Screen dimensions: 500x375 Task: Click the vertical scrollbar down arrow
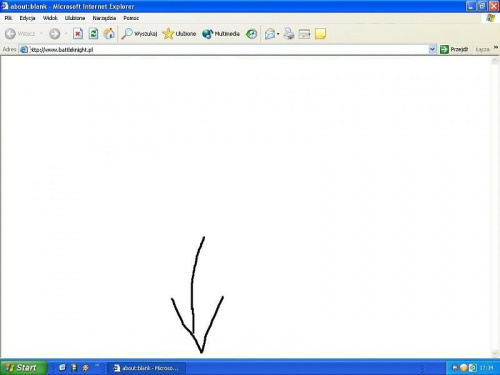pyautogui.click(x=495, y=354)
